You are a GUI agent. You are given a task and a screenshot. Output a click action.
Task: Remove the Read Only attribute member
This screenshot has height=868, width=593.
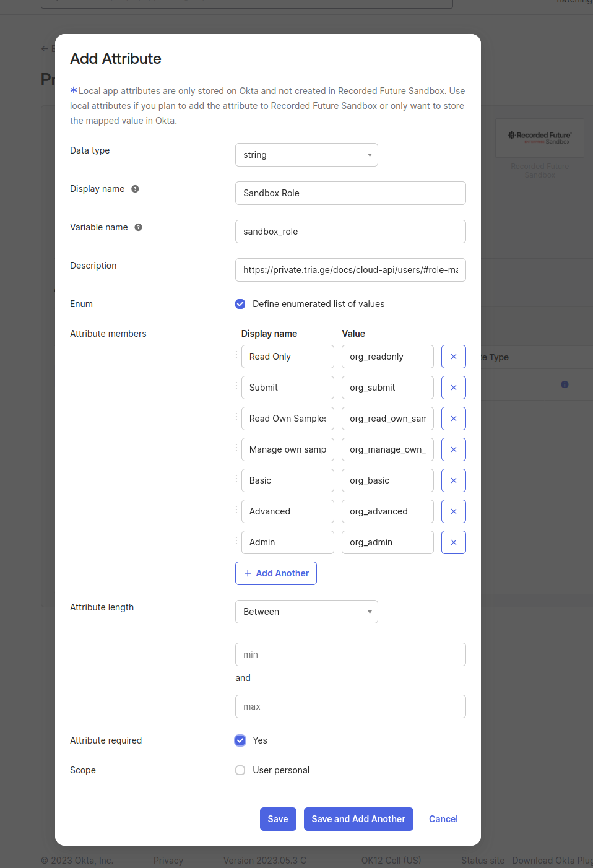[x=453, y=357]
